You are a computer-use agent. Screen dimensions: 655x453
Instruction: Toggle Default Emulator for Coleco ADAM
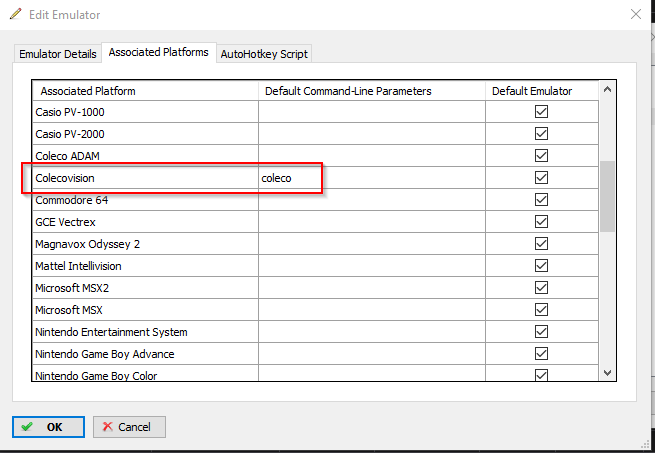541,155
